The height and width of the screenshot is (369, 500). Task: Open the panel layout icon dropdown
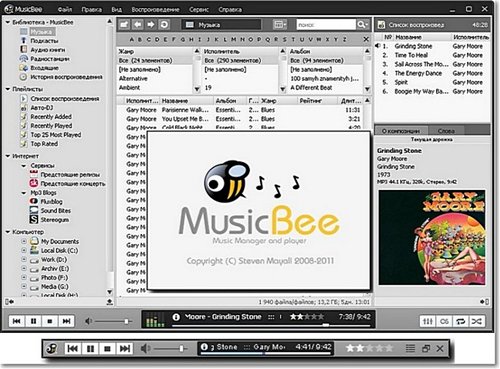coord(280,24)
